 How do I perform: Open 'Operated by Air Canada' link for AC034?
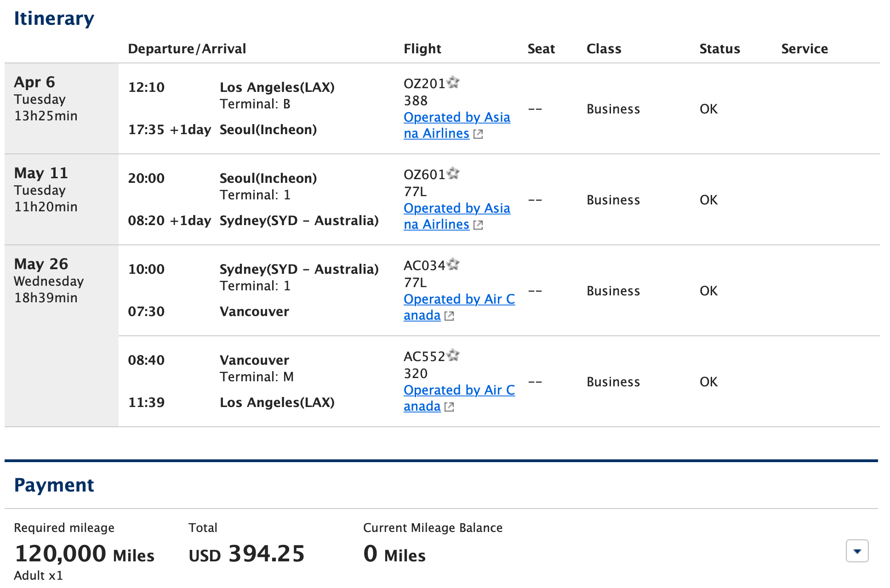(458, 307)
